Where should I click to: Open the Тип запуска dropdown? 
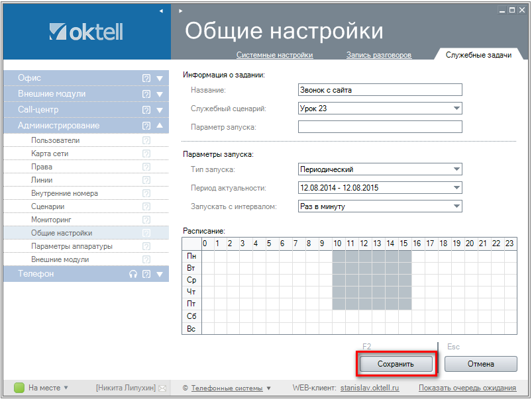pos(456,169)
